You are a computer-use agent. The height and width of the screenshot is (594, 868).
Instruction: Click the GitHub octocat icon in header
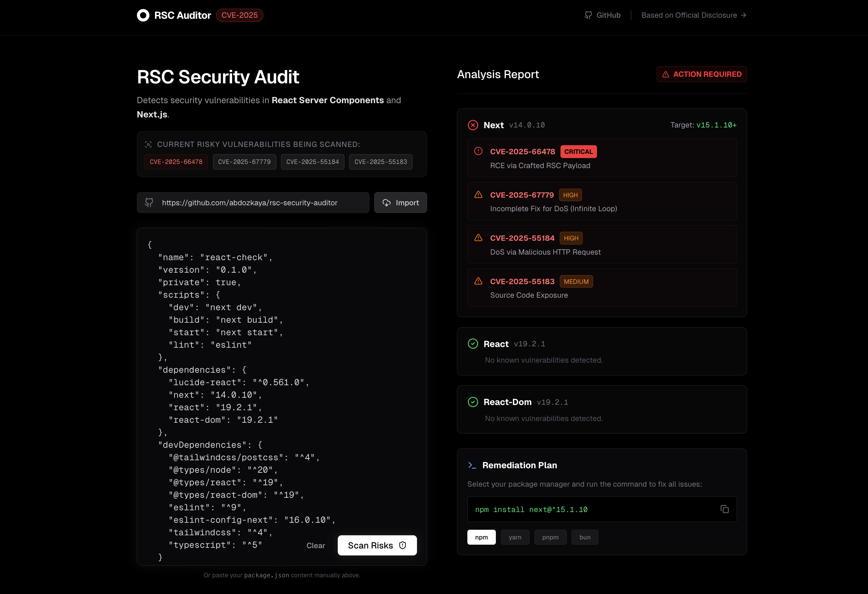point(588,15)
